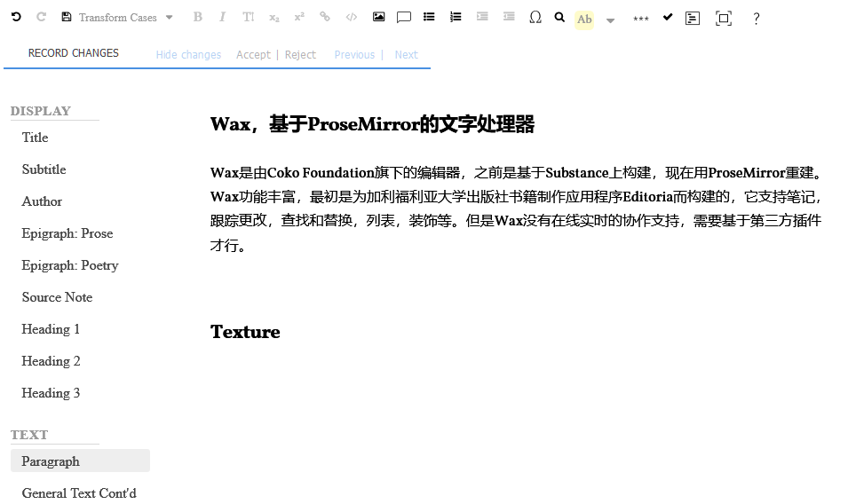This screenshot has width=848, height=504.
Task: Accept the tracked change
Action: click(253, 54)
